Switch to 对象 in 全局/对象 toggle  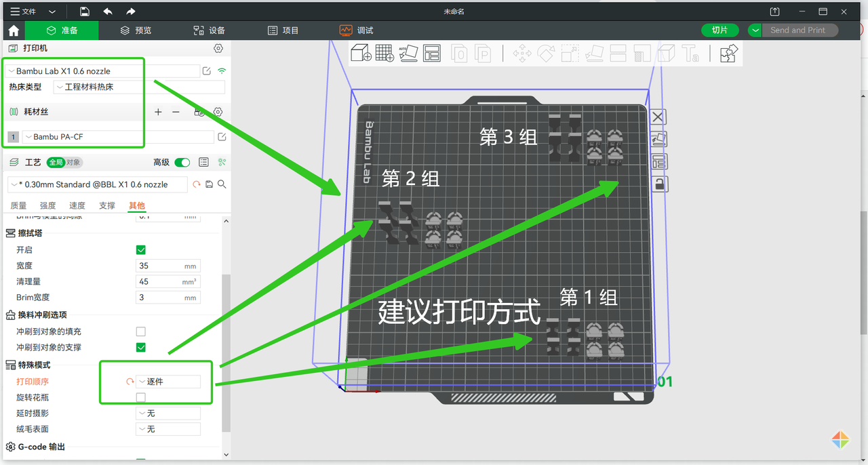[x=73, y=163]
